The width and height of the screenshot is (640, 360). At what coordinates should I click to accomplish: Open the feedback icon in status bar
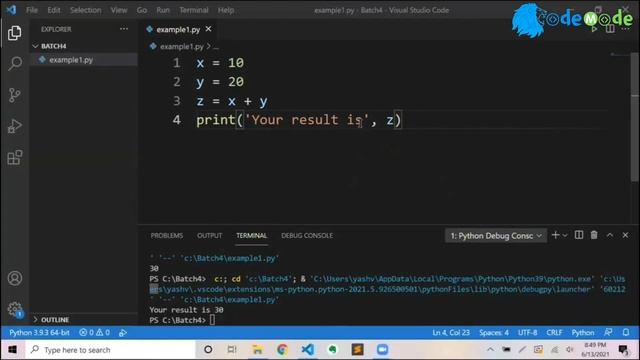pos(608,332)
